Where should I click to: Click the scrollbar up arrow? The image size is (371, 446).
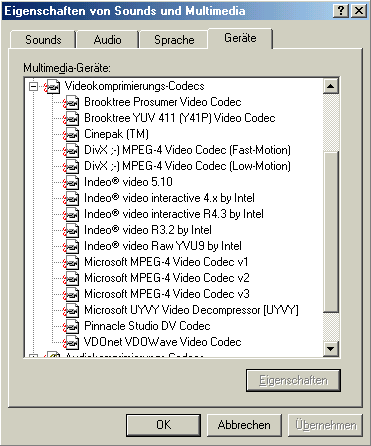(331, 86)
